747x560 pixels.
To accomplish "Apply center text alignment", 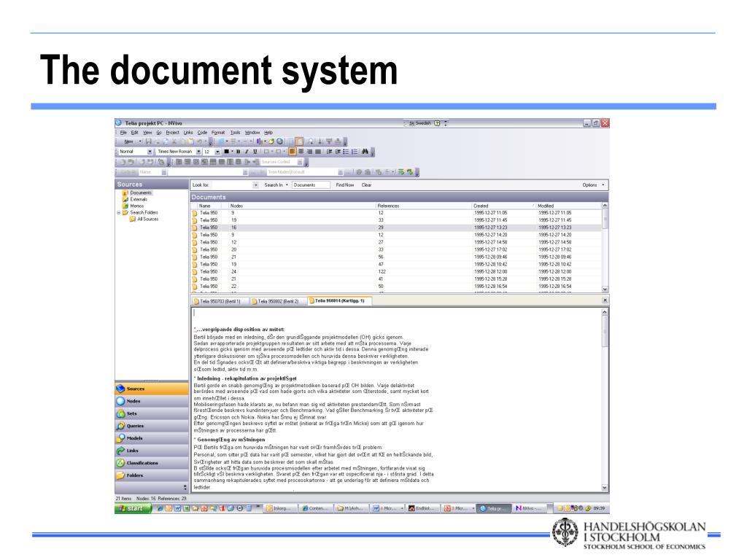I will click(x=301, y=152).
